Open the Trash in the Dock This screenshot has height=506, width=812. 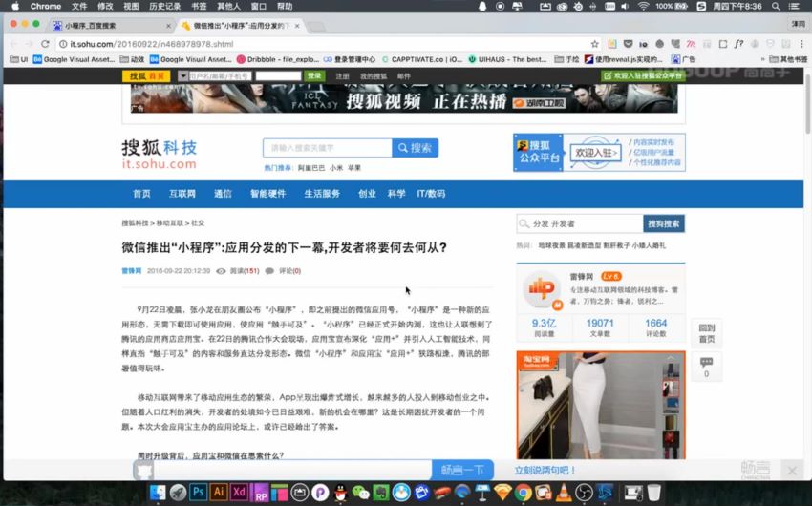(654, 493)
